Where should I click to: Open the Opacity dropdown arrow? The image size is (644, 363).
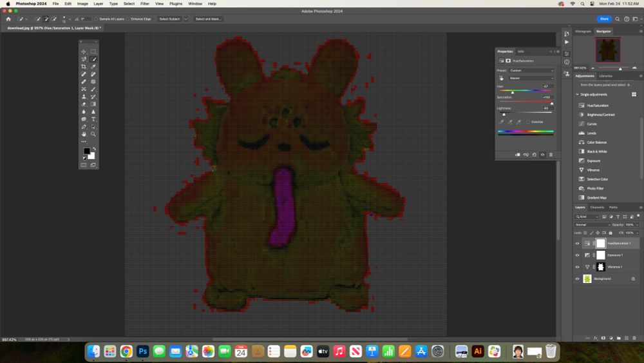point(638,225)
